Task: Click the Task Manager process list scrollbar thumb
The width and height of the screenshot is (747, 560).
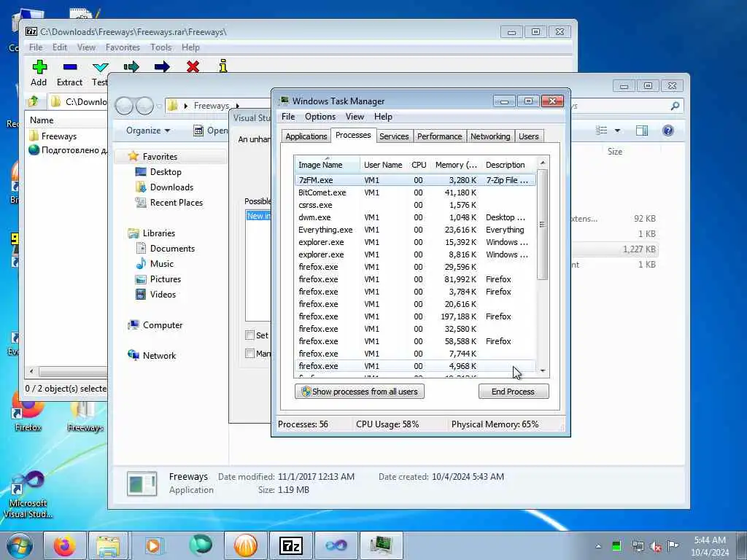Action: pos(542,225)
